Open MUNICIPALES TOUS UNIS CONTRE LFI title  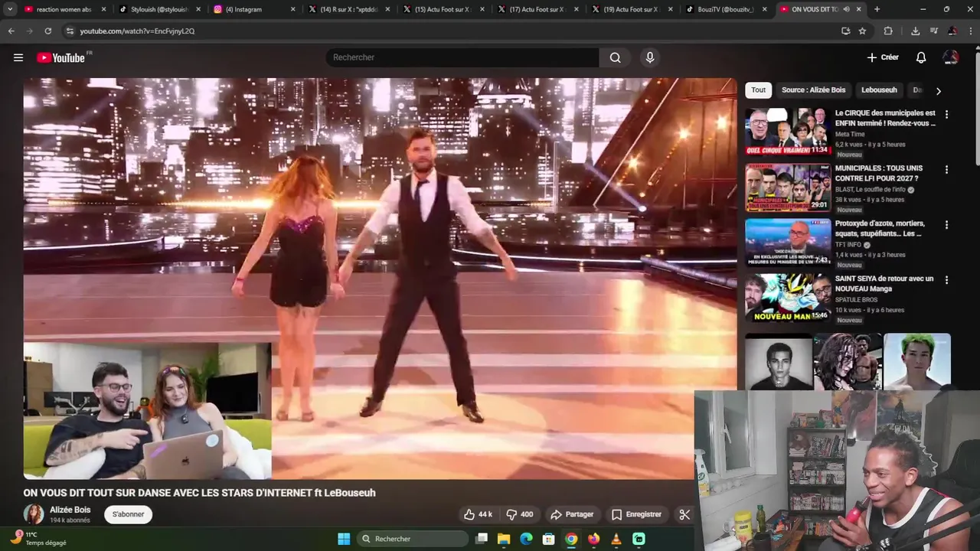879,173
